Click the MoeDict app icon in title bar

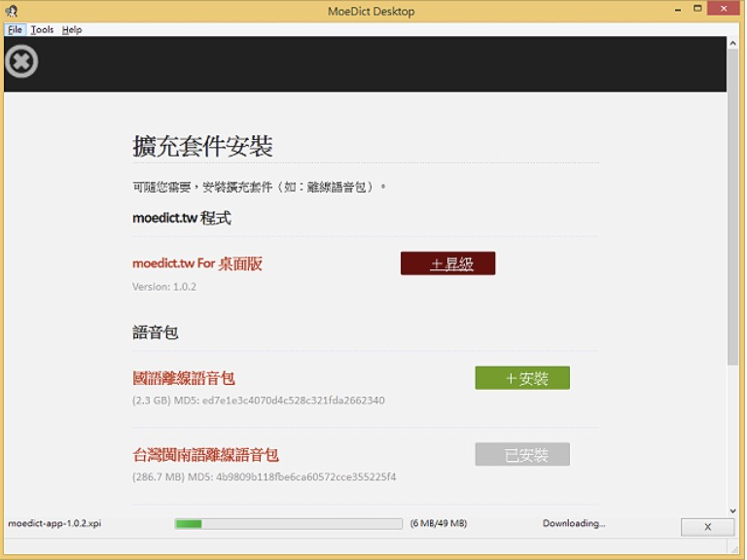[12, 11]
